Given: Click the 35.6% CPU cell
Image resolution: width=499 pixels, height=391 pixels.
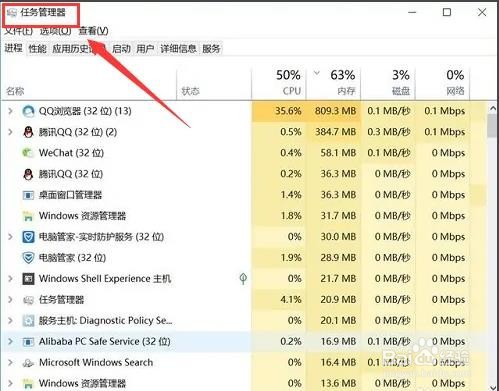Looking at the screenshot, I should point(279,111).
